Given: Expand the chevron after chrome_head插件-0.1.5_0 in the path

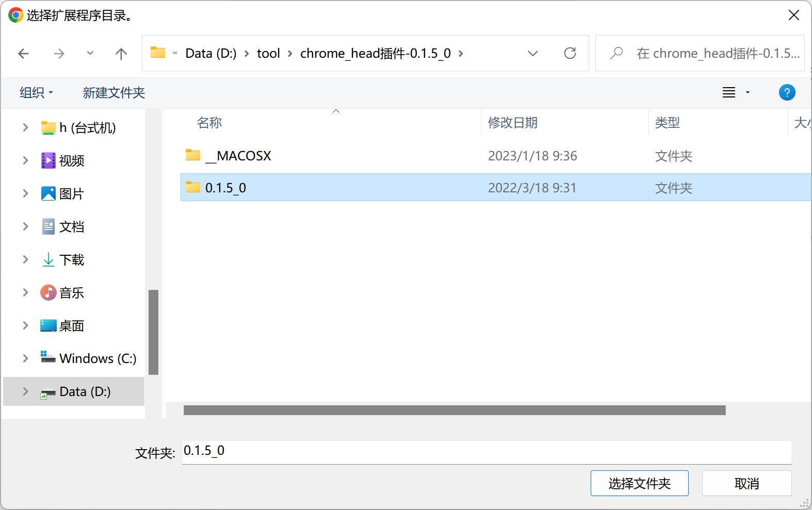Looking at the screenshot, I should click(x=461, y=53).
